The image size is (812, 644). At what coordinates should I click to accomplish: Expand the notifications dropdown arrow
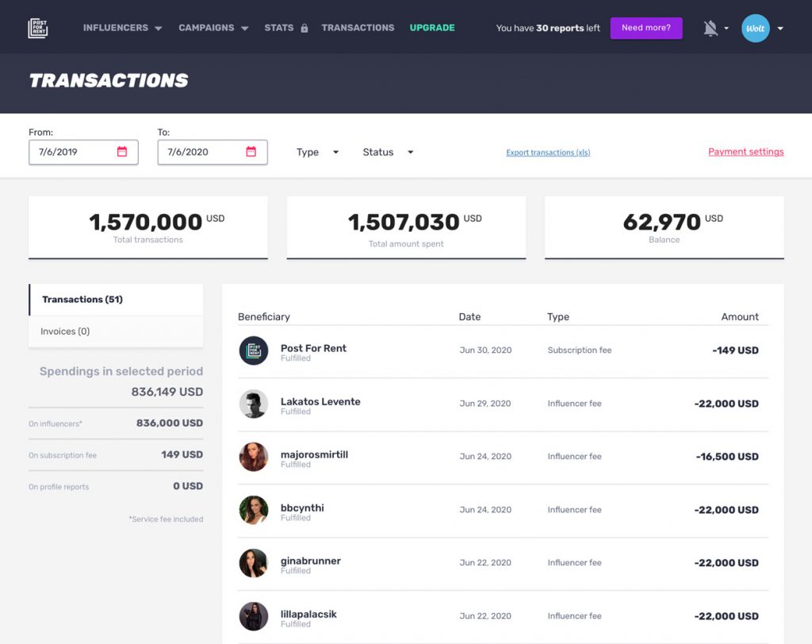click(x=726, y=29)
